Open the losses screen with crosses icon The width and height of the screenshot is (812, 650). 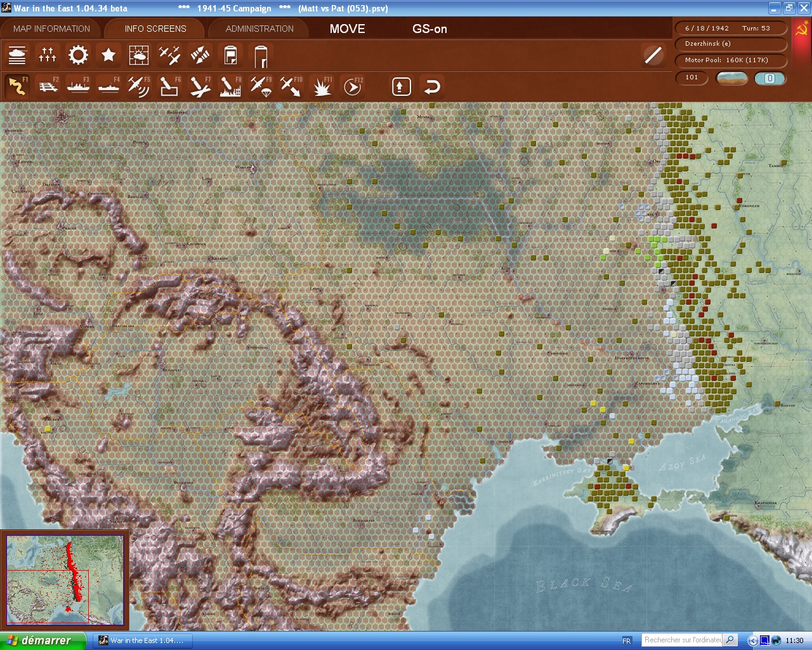pos(48,55)
